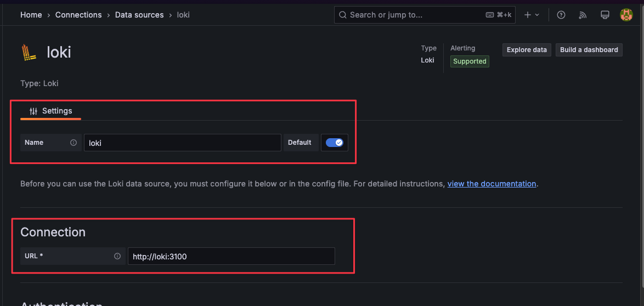644x306 pixels.
Task: Open the news feed RSS icon
Action: [x=583, y=15]
